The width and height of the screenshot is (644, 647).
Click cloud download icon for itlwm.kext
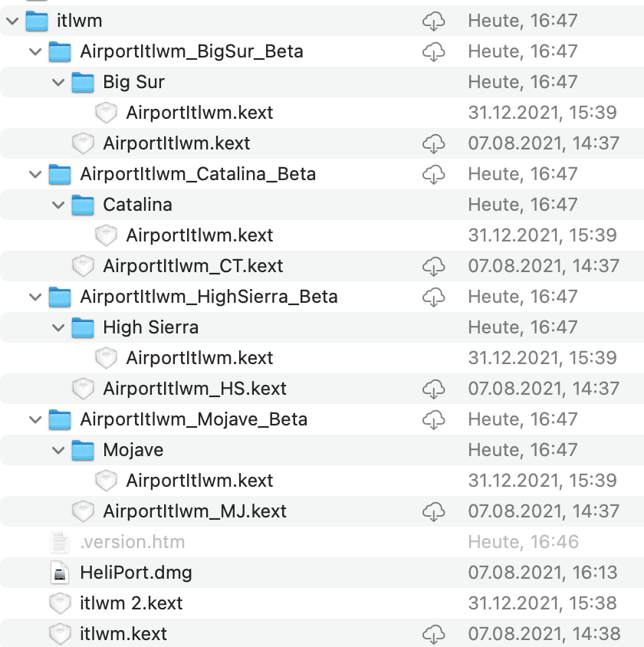434,634
